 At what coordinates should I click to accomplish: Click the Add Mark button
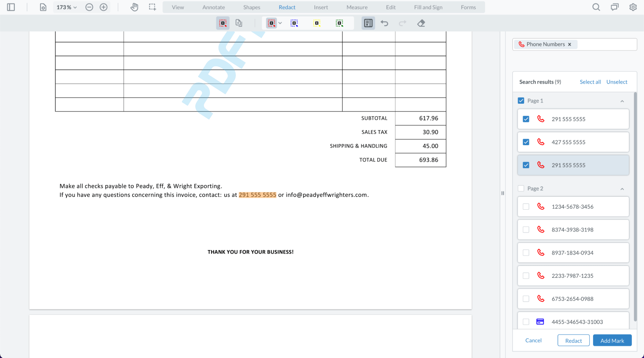pyautogui.click(x=612, y=340)
